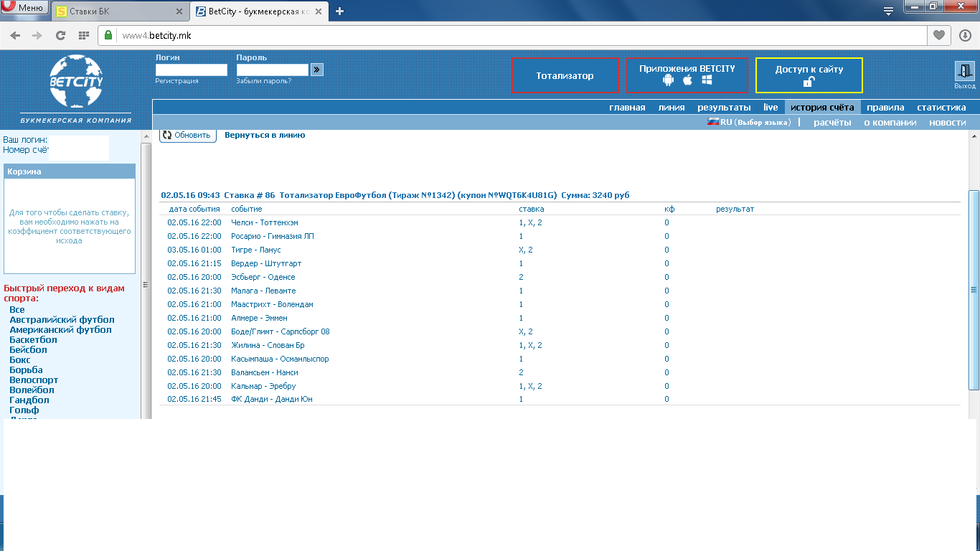Open the tab menu icon near window controls
The width and height of the screenshot is (980, 551).
point(888,11)
